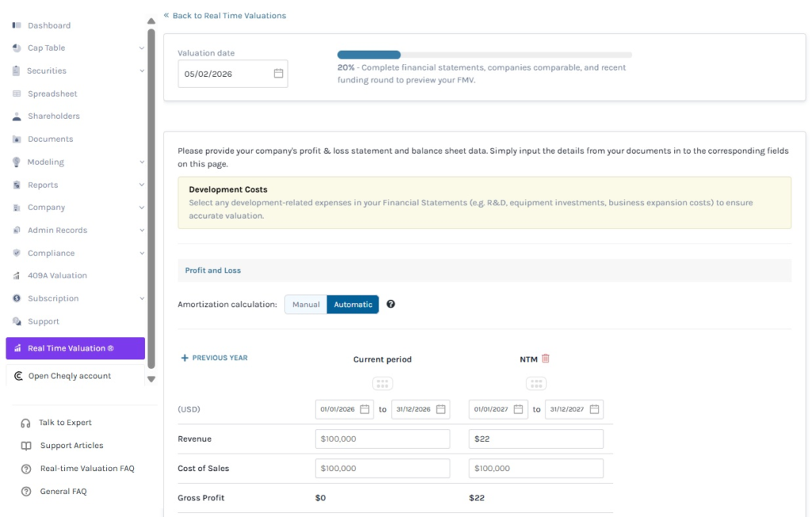Open Support Articles link
812x517 pixels.
71,446
